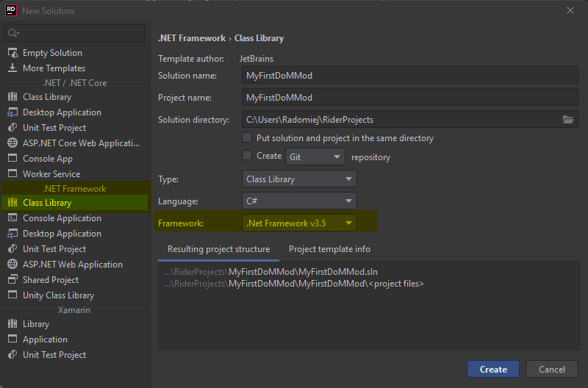
Task: Click the browse folder icon for solution directory
Action: pyautogui.click(x=567, y=119)
